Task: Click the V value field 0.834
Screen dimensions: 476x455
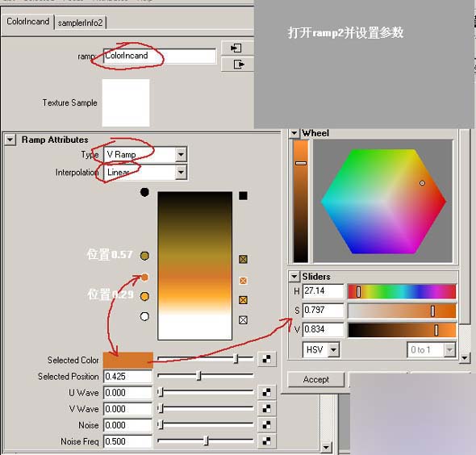Action: (324, 330)
